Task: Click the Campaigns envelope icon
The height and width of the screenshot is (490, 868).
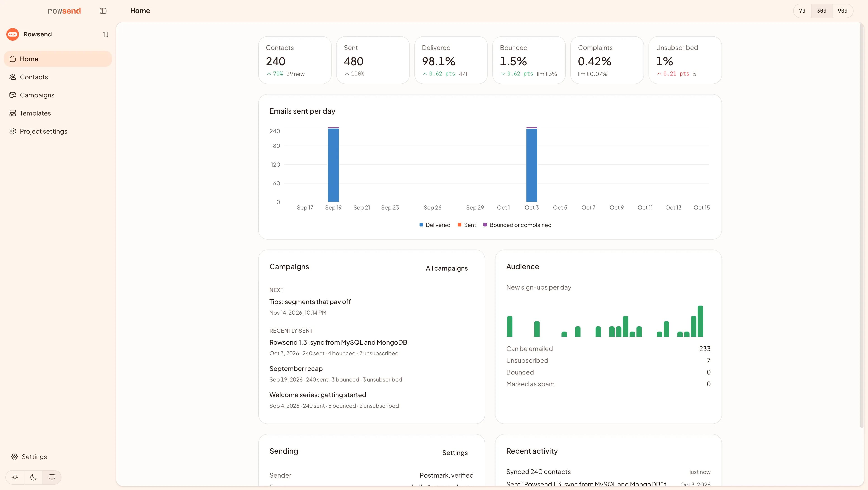Action: tap(13, 95)
